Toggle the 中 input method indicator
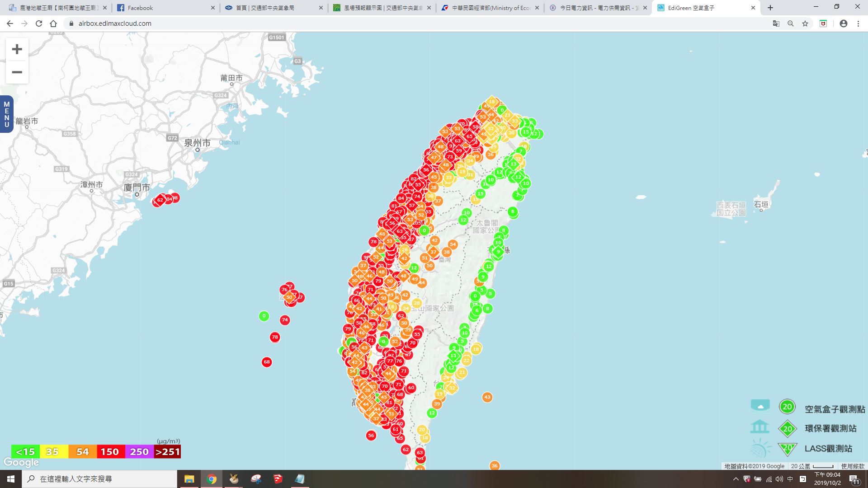868x488 pixels. (790, 479)
